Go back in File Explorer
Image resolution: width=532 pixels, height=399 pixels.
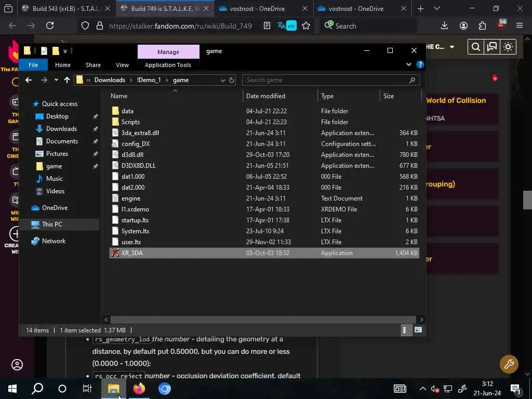(29, 80)
